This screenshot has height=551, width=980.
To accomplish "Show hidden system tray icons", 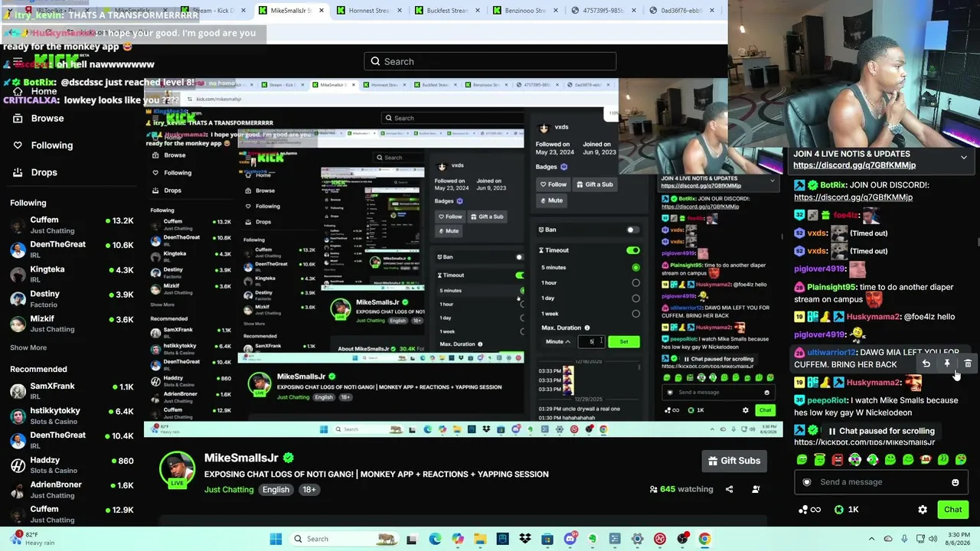I will (873, 539).
